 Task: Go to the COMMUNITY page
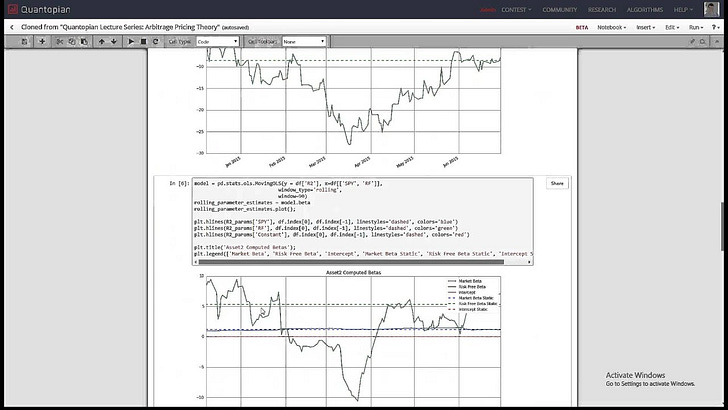tap(559, 9)
